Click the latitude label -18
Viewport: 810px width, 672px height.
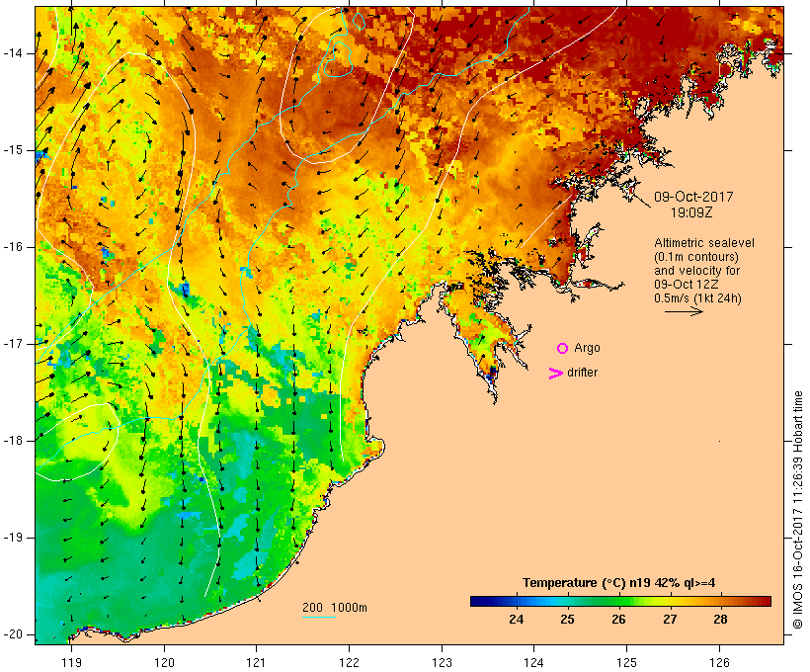12,441
